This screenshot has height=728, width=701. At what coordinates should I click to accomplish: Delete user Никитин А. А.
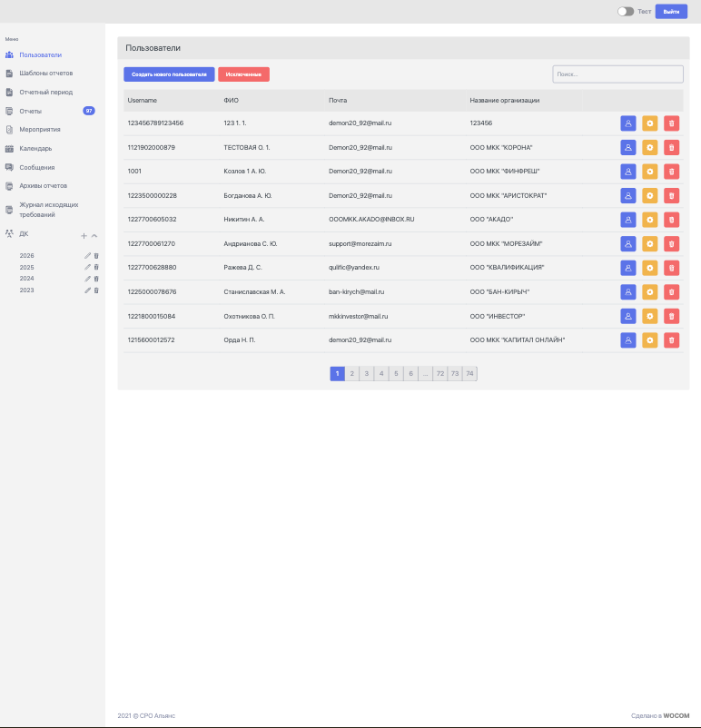671,220
